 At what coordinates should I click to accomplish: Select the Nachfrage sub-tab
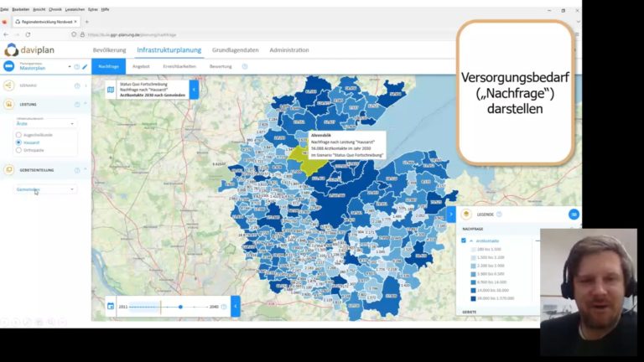coord(108,66)
